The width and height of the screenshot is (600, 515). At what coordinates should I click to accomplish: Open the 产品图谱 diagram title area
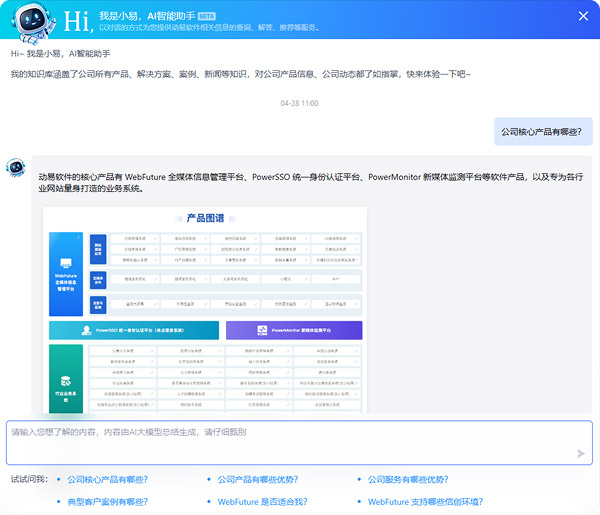click(207, 217)
